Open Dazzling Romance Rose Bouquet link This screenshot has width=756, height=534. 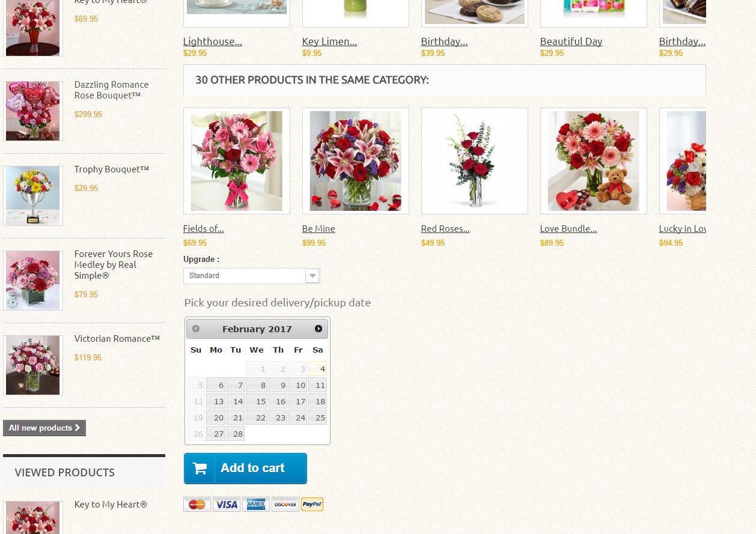click(111, 90)
